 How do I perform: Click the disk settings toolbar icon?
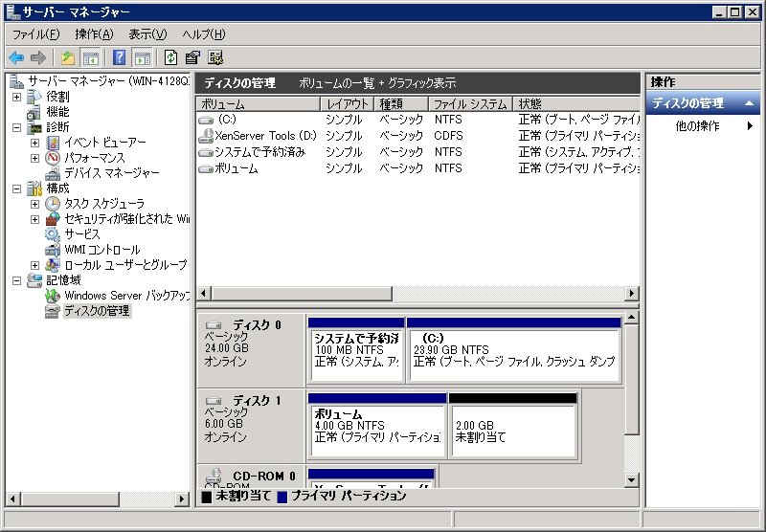215,58
